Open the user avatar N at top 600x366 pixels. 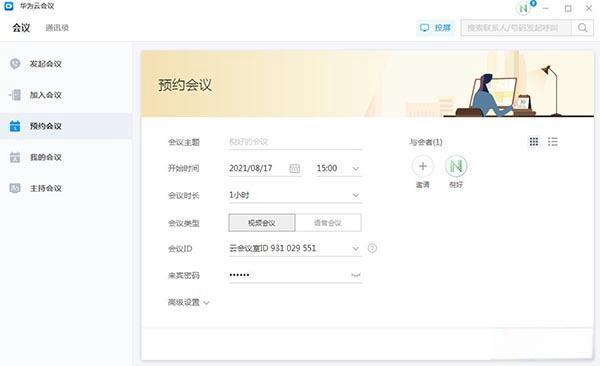coord(523,8)
